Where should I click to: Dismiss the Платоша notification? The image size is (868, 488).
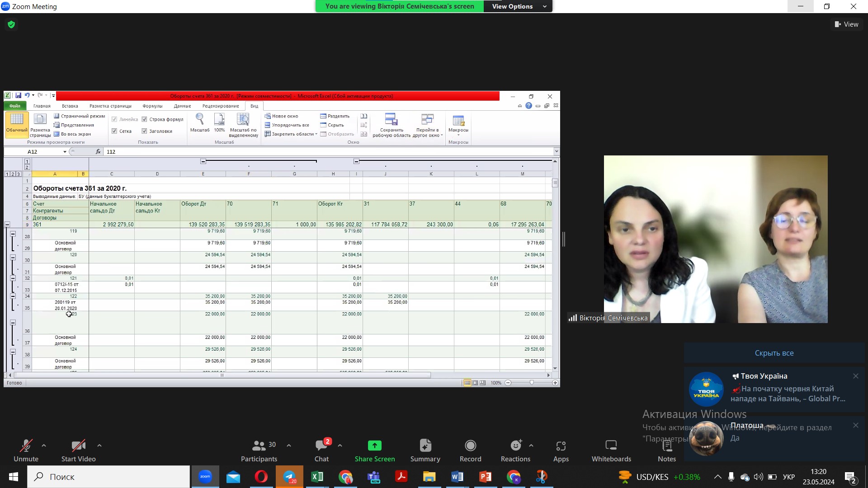(x=855, y=425)
